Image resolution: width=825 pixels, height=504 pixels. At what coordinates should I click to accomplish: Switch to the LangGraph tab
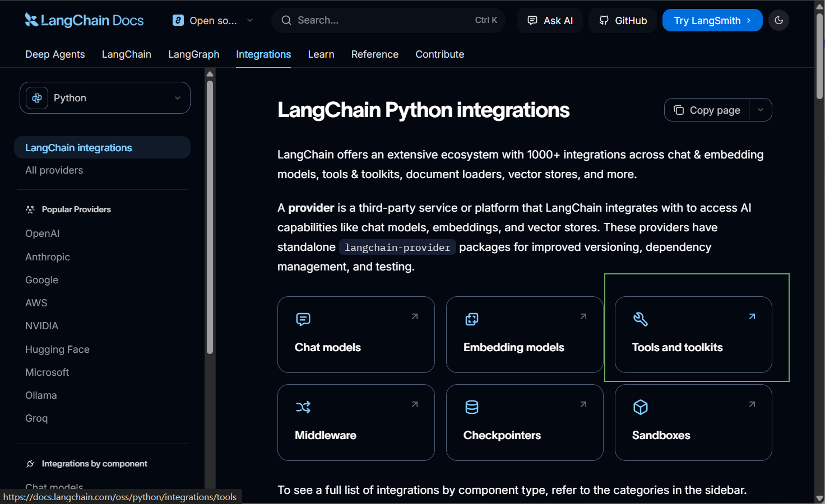click(x=193, y=54)
